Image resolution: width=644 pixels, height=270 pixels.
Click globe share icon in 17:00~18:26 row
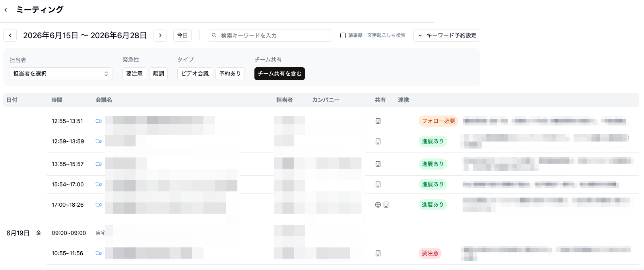(x=378, y=205)
